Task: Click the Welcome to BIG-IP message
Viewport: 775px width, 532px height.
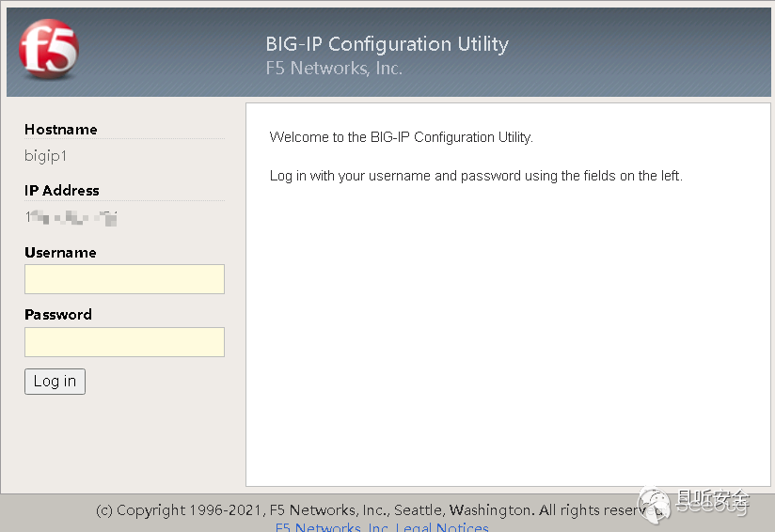Action: pyautogui.click(x=402, y=137)
